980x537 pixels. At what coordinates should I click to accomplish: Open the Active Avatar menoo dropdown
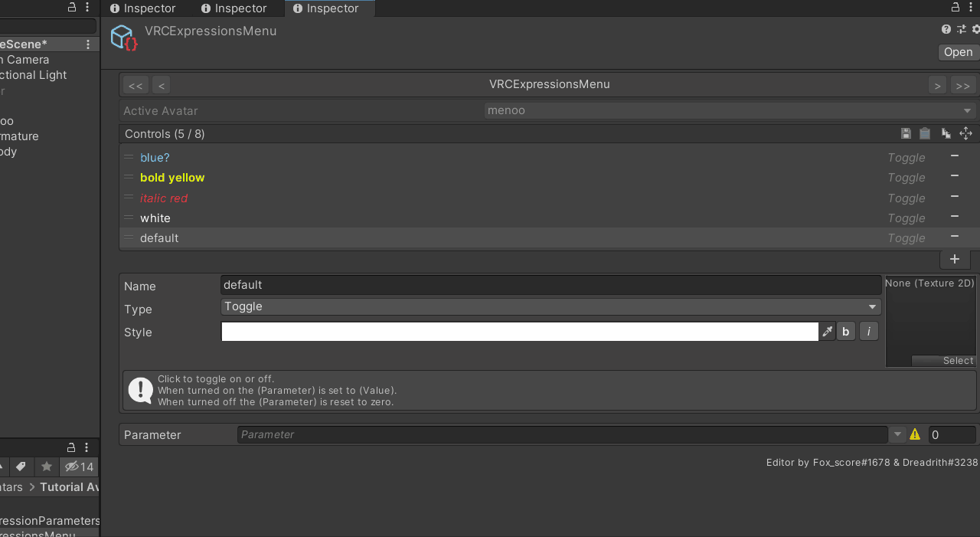727,110
